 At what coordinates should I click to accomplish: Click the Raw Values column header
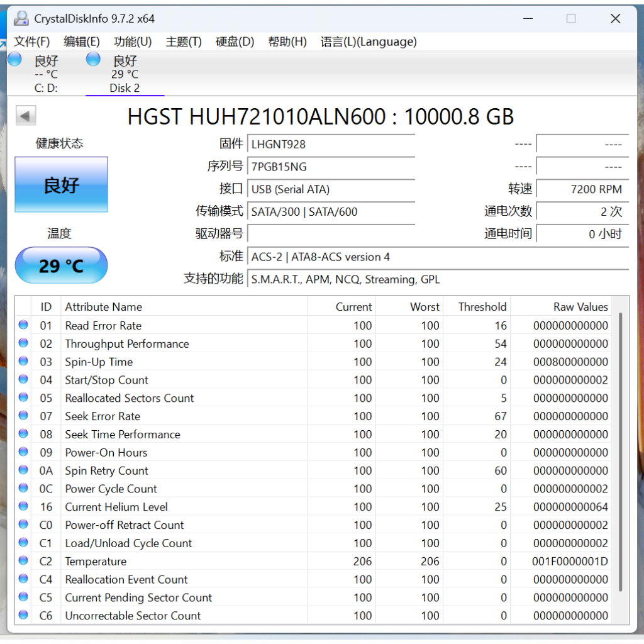pyautogui.click(x=560, y=307)
